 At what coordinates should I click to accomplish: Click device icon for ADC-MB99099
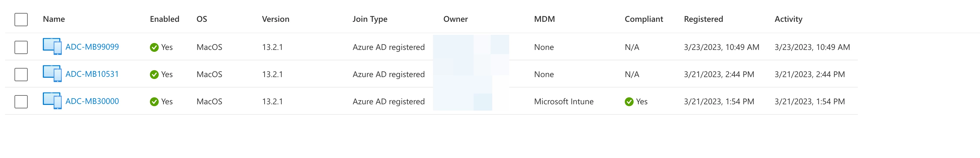pyautogui.click(x=52, y=46)
